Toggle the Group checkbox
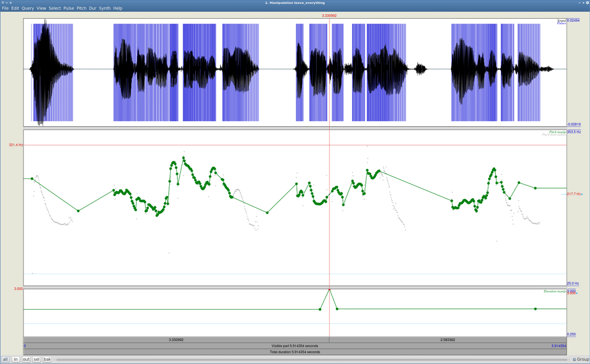The width and height of the screenshot is (590, 364). click(x=580, y=360)
